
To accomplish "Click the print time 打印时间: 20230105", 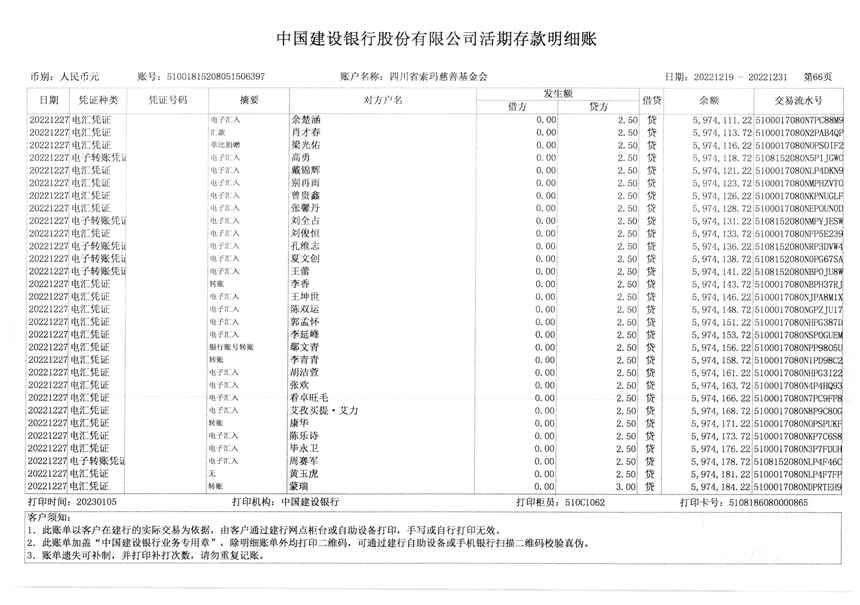I will point(72,501).
